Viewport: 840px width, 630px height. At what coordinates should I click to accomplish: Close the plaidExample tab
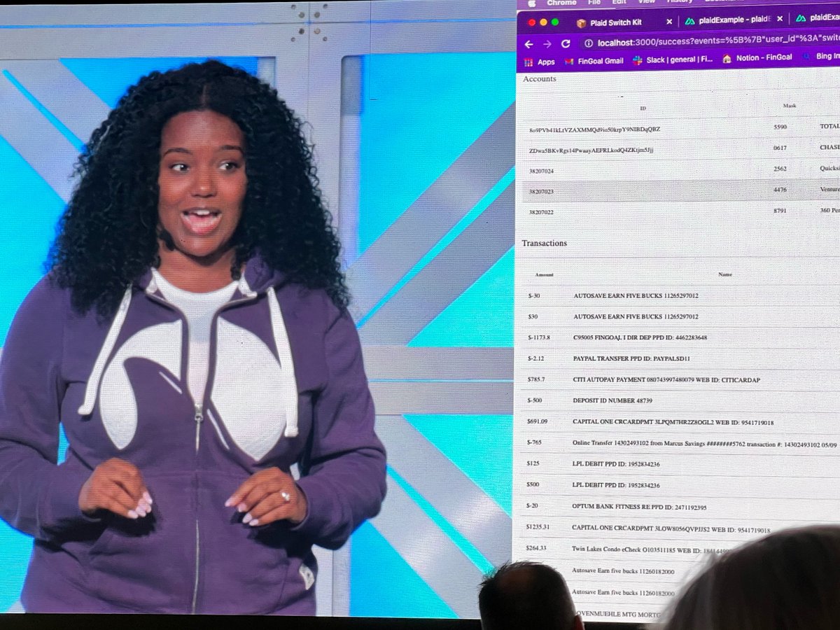point(779,19)
